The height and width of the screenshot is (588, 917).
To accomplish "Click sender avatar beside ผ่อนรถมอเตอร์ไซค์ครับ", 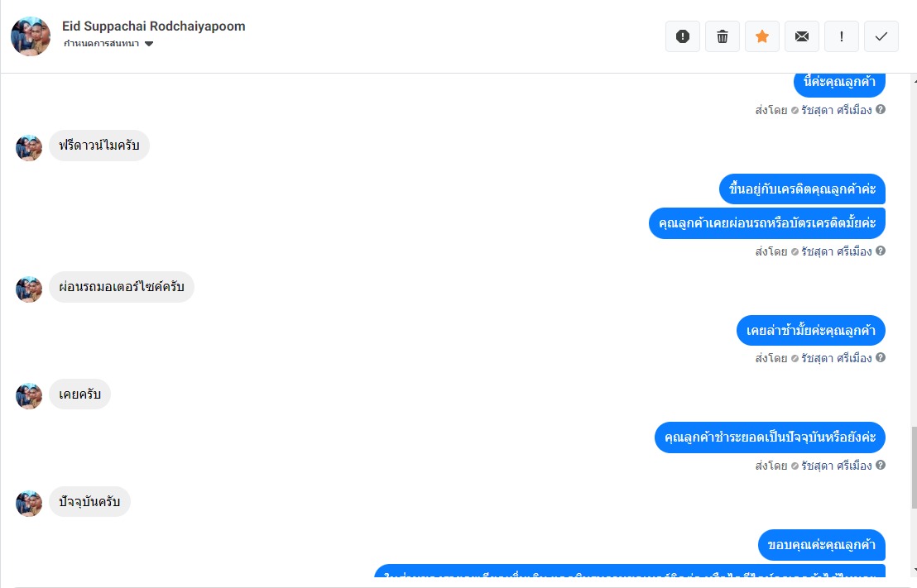I will click(29, 289).
